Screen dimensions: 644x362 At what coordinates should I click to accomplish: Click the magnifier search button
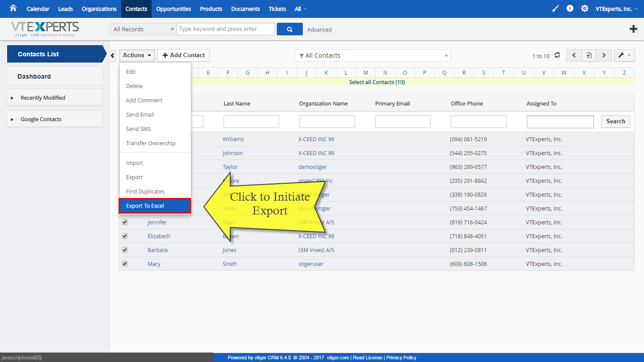coord(290,29)
